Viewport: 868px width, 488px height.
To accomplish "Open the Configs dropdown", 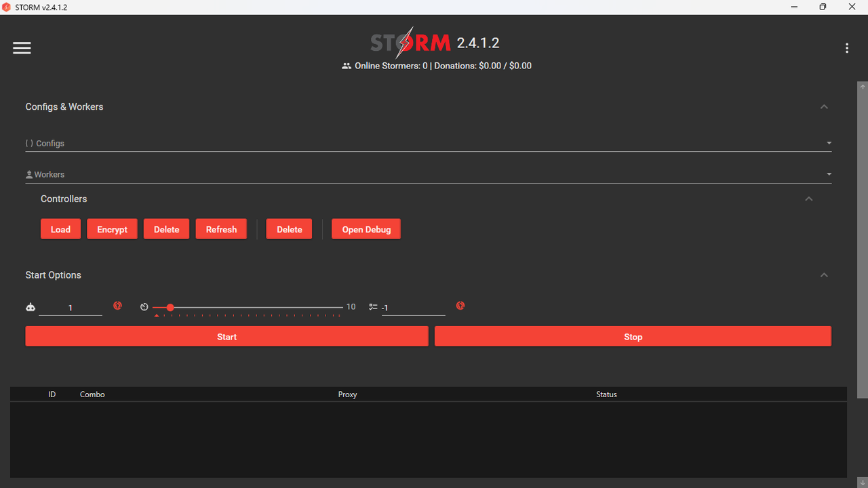I will coord(429,143).
